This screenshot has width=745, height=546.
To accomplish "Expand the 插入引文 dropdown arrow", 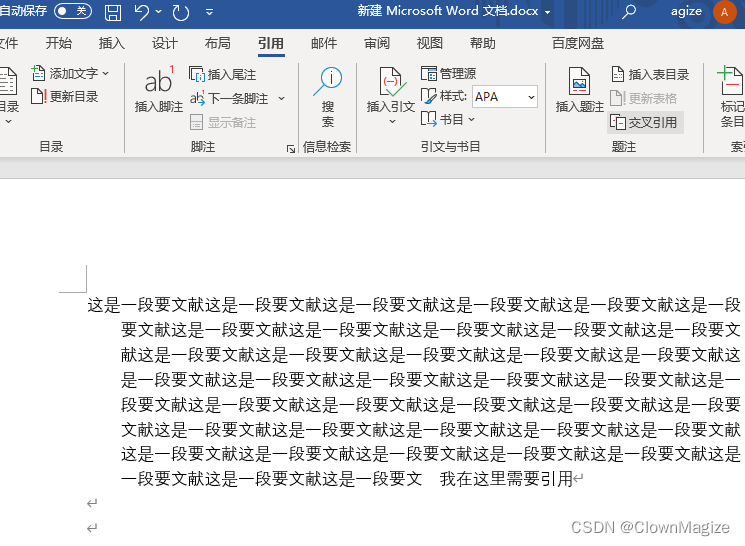I will click(x=392, y=121).
